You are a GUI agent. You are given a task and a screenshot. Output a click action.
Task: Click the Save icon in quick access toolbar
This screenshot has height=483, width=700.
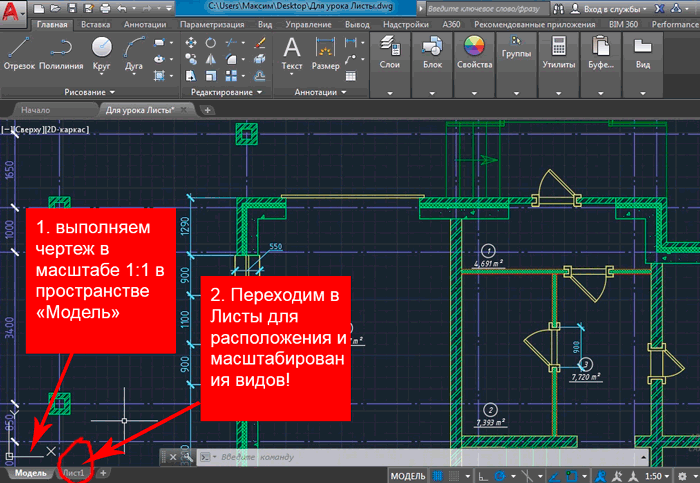point(71,8)
